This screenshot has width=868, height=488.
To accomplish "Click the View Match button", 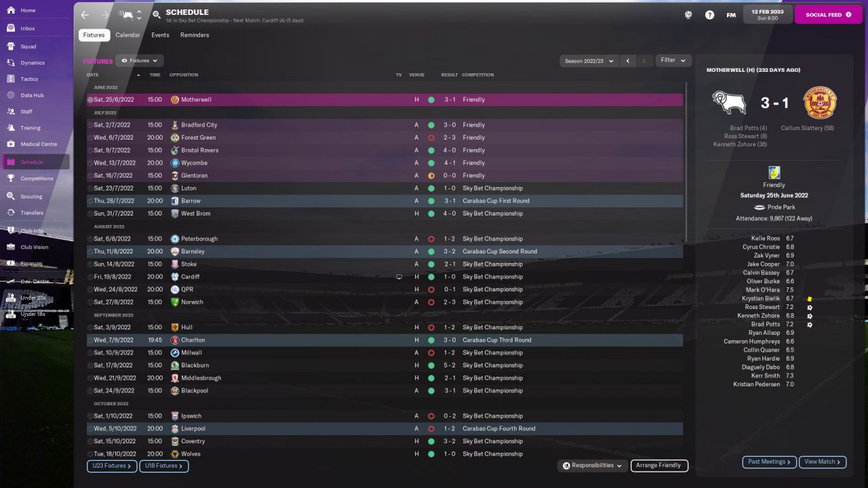I will pos(823,462).
